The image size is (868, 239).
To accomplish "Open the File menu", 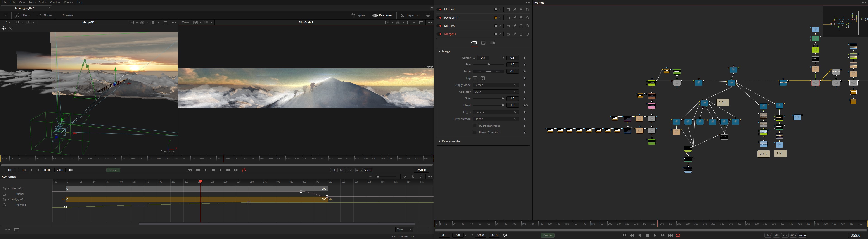I will click(x=4, y=2).
